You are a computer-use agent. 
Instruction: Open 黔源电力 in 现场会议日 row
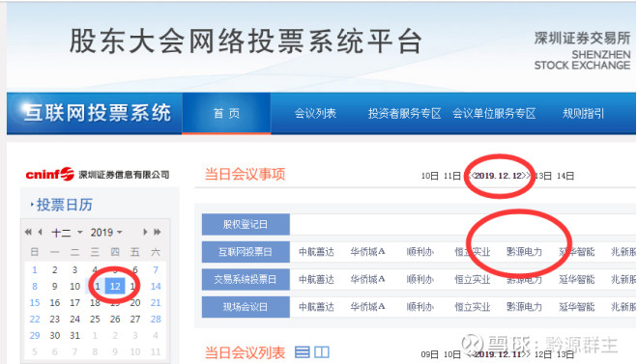click(524, 307)
